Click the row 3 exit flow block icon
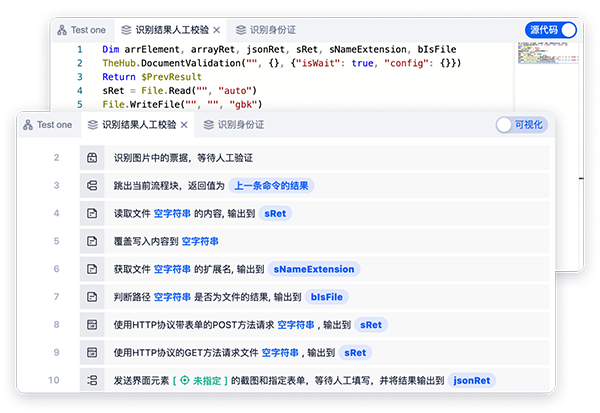Viewport: 600px width, 413px height. [x=92, y=186]
